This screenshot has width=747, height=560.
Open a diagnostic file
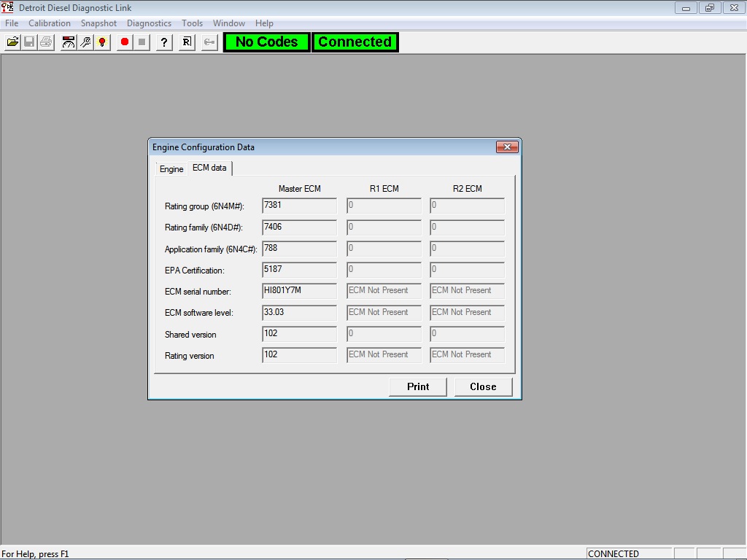[x=12, y=42]
